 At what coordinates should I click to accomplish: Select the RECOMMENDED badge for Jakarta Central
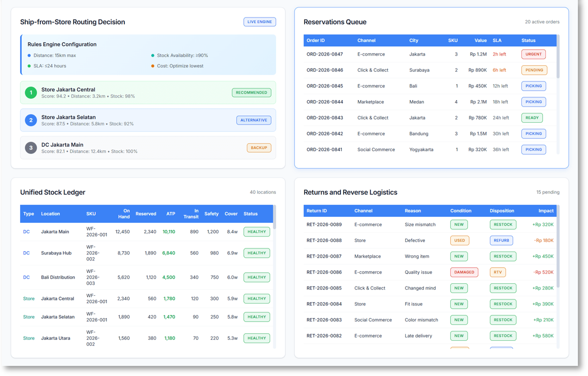click(x=251, y=93)
